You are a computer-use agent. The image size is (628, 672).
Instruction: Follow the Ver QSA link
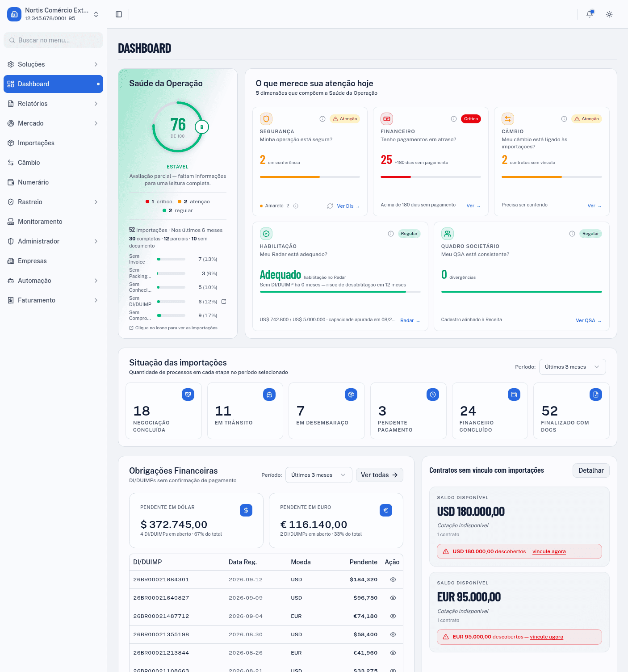coord(588,320)
